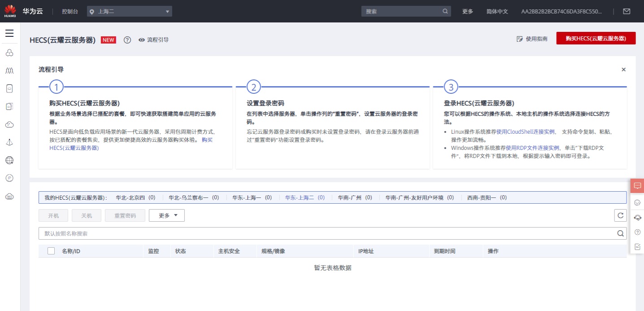
Task: Close the 流程引导 panel
Action: click(x=623, y=70)
